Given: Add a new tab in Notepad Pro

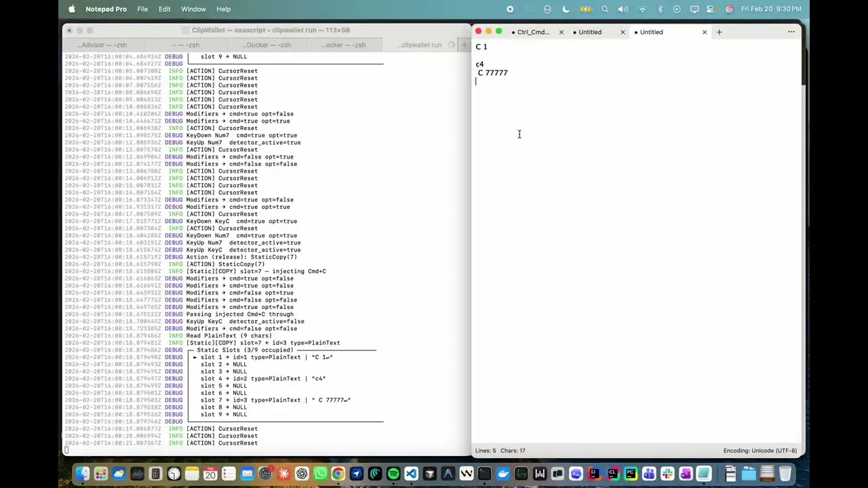Looking at the screenshot, I should coord(719,32).
